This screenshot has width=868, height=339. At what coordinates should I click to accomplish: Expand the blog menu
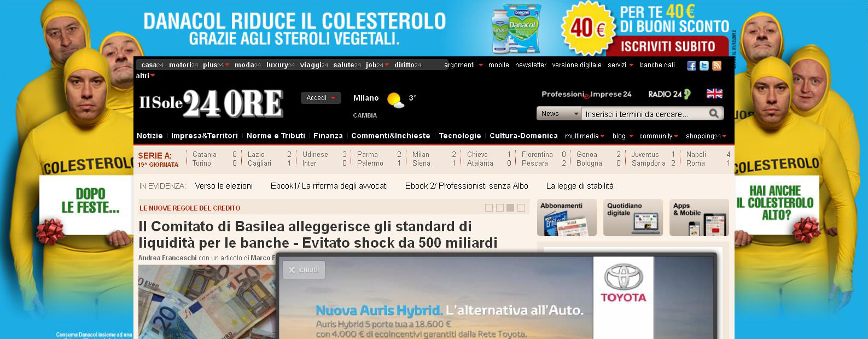623,136
